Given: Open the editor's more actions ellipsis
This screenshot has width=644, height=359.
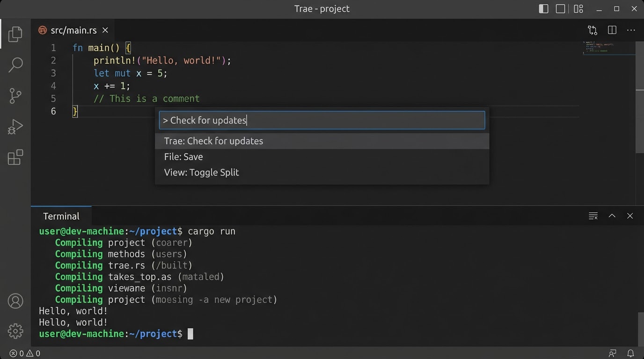Looking at the screenshot, I should (x=631, y=30).
